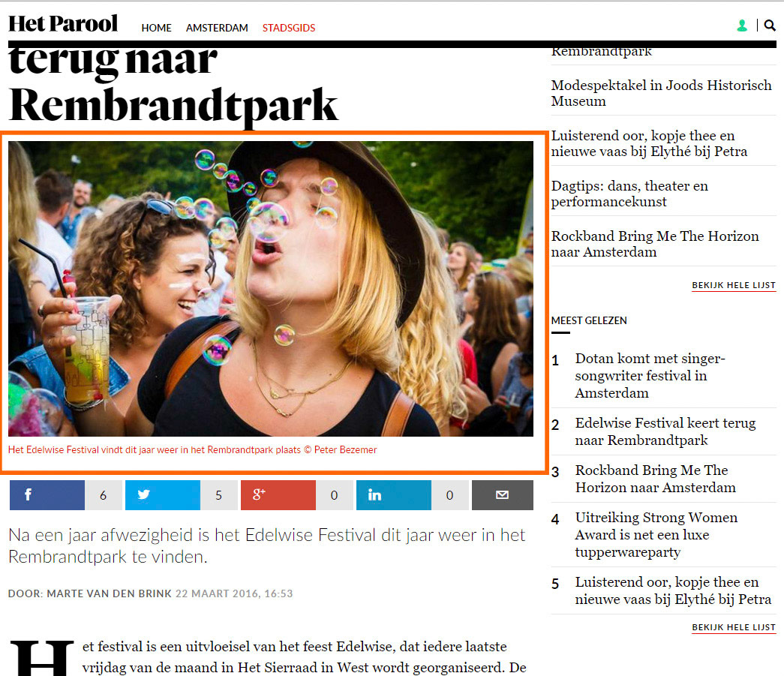
Task: Share the article on LinkedIn
Action: pyautogui.click(x=393, y=495)
